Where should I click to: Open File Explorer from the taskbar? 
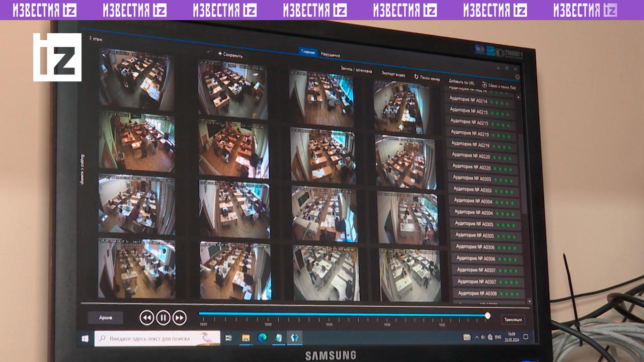point(246,338)
